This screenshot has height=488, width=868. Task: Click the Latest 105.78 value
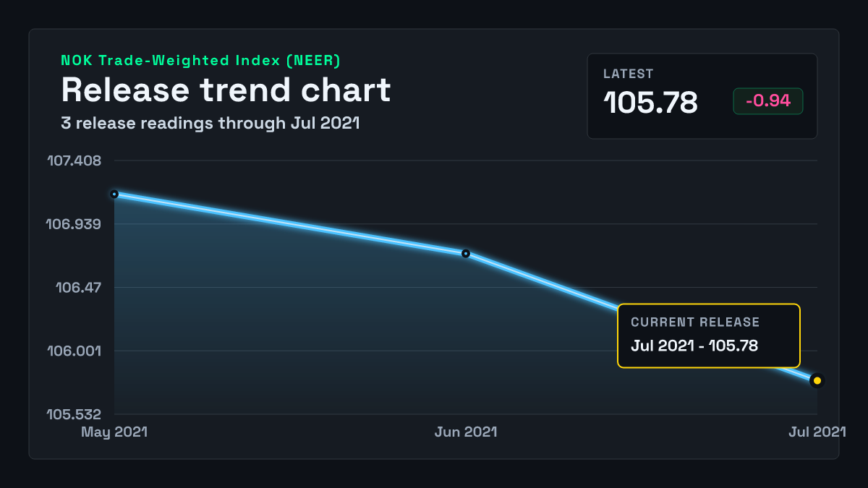click(x=651, y=103)
